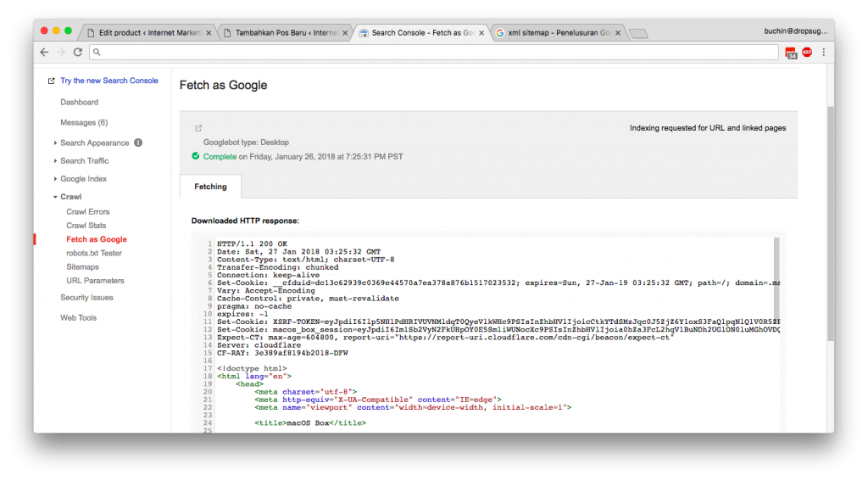This screenshot has width=868, height=481.
Task: Click the info icon next to Search Appearance
Action: tap(138, 143)
